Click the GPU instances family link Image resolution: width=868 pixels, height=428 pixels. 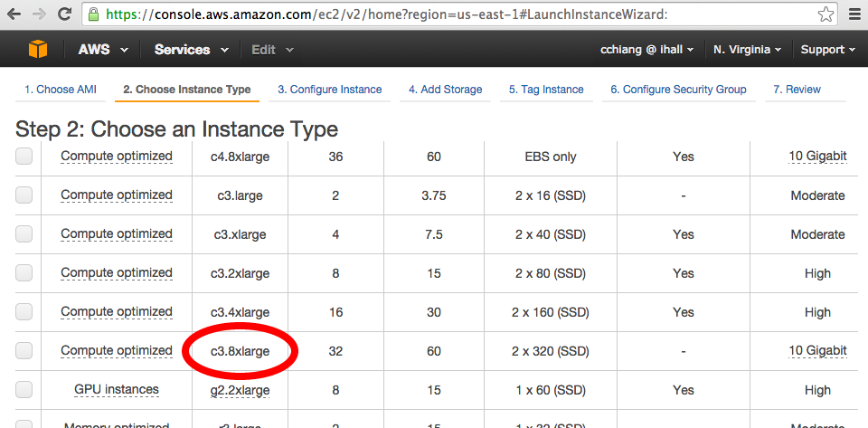point(117,389)
